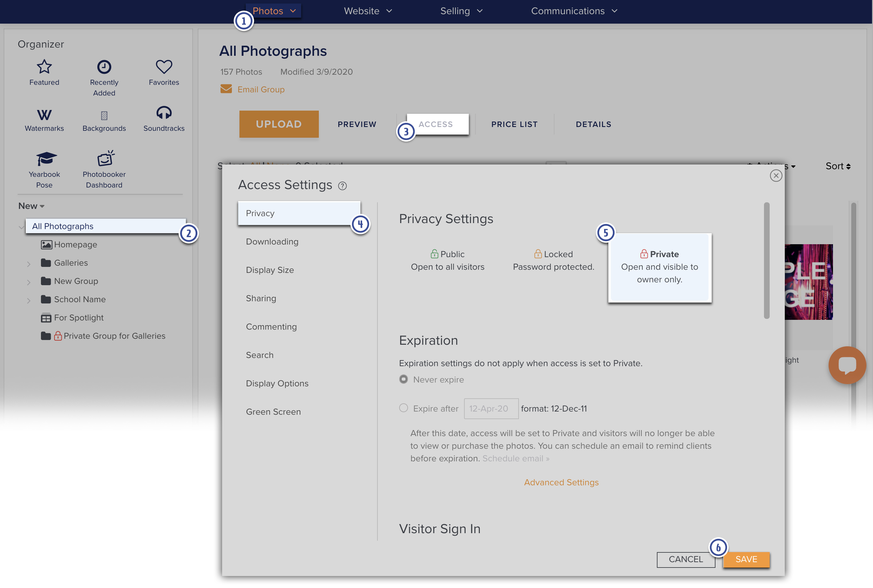Select Search settings section

(x=259, y=355)
